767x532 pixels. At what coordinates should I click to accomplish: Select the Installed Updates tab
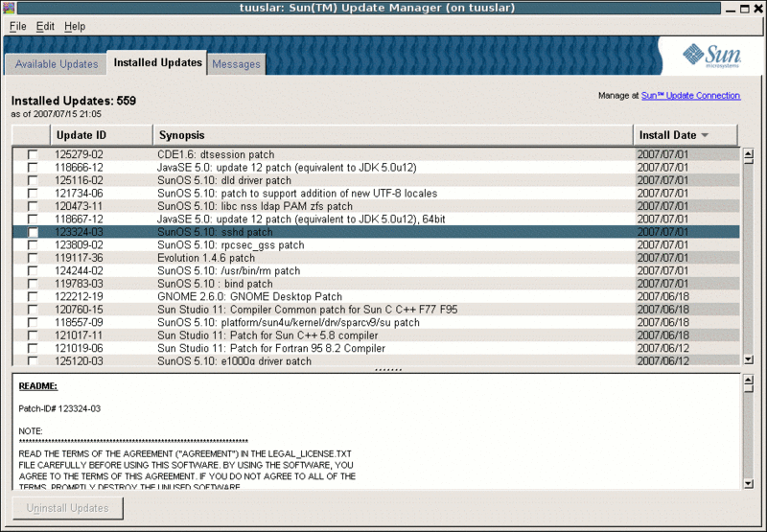(157, 62)
